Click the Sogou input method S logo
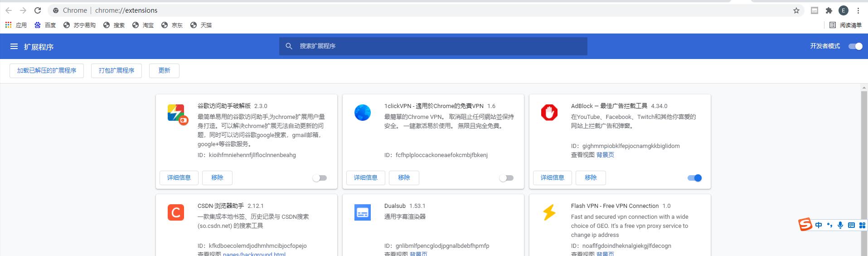The image size is (868, 256). pyautogui.click(x=805, y=224)
